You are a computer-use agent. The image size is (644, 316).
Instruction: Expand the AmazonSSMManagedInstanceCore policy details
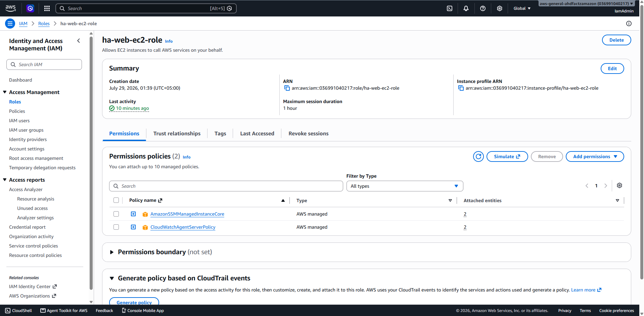click(133, 214)
